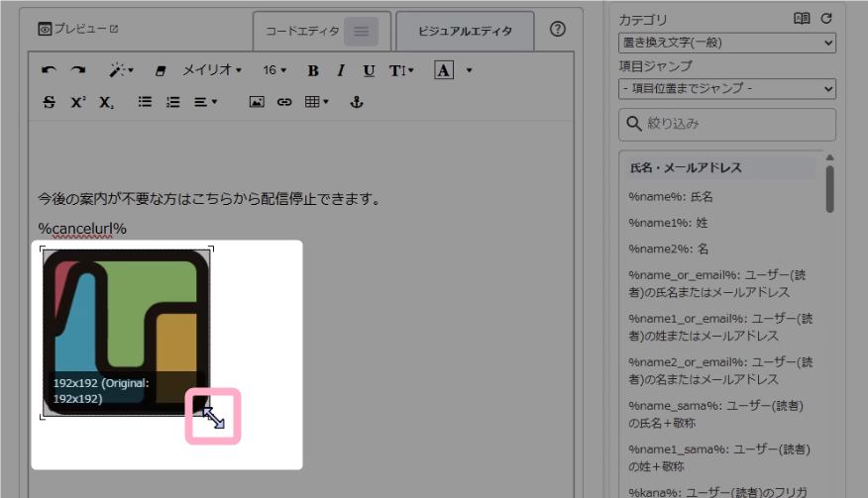The height and width of the screenshot is (498, 868).
Task: Insert %name_or_email% placeholder
Action: 717,283
